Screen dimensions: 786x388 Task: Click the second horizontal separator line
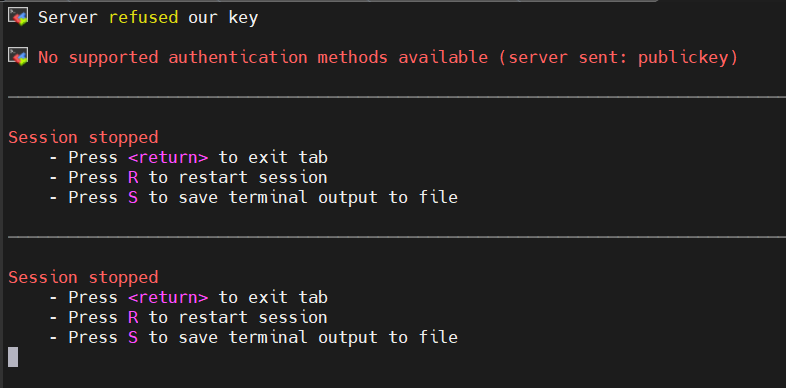pos(397,237)
